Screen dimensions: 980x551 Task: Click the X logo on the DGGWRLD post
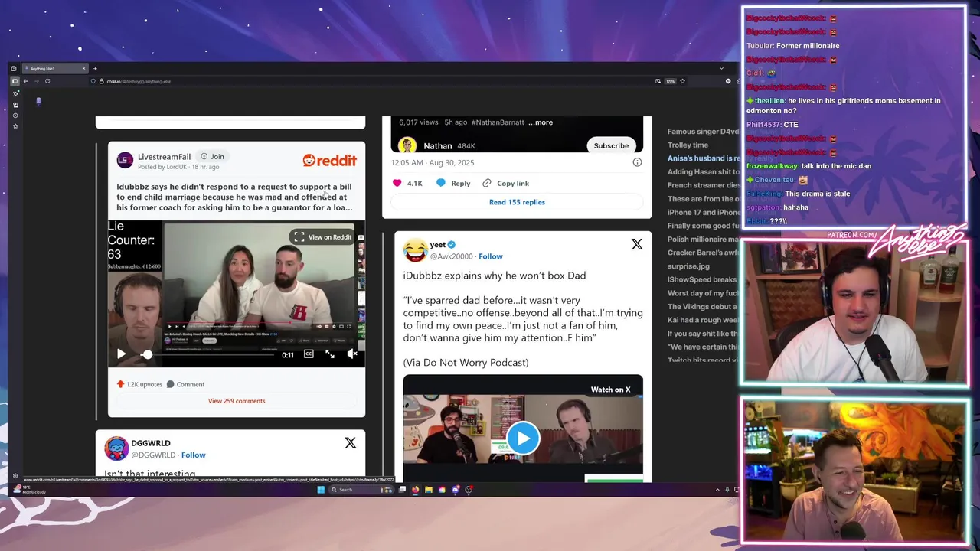351,443
